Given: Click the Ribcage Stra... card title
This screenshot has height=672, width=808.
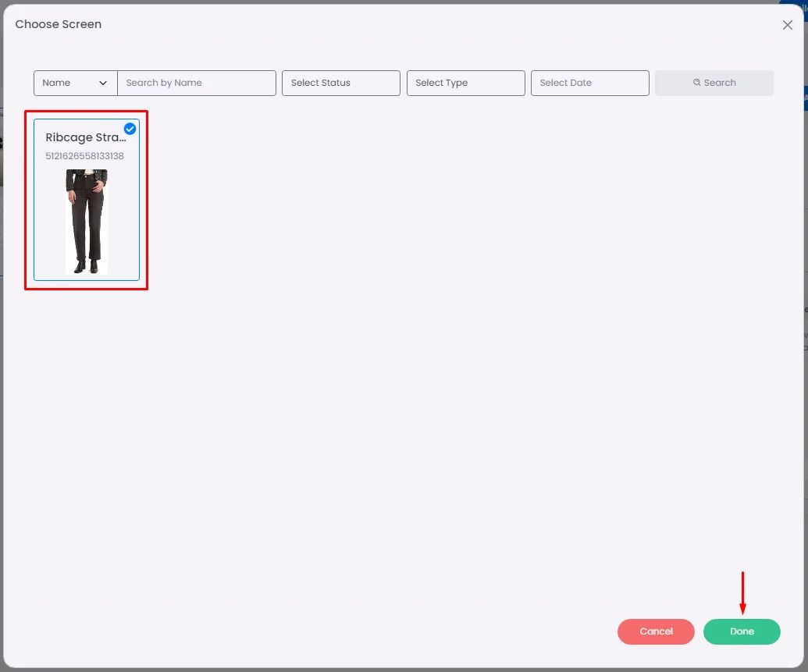Looking at the screenshot, I should point(86,137).
